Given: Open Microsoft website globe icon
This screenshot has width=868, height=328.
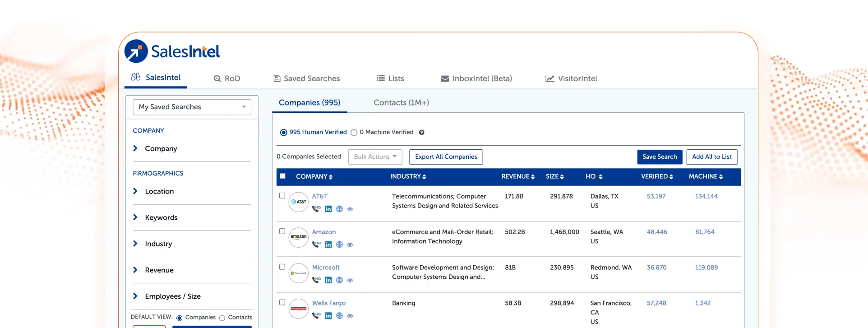Looking at the screenshot, I should 340,280.
